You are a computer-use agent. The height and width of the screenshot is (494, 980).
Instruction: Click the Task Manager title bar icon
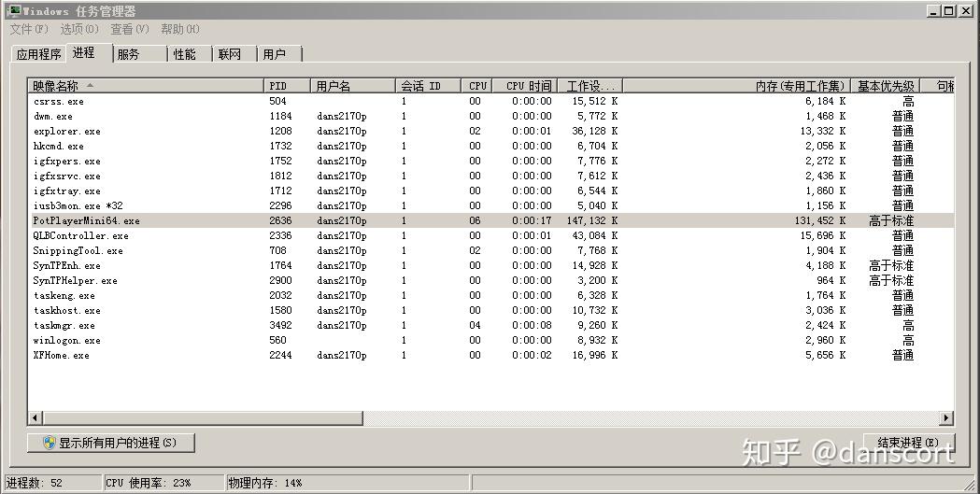click(x=13, y=10)
